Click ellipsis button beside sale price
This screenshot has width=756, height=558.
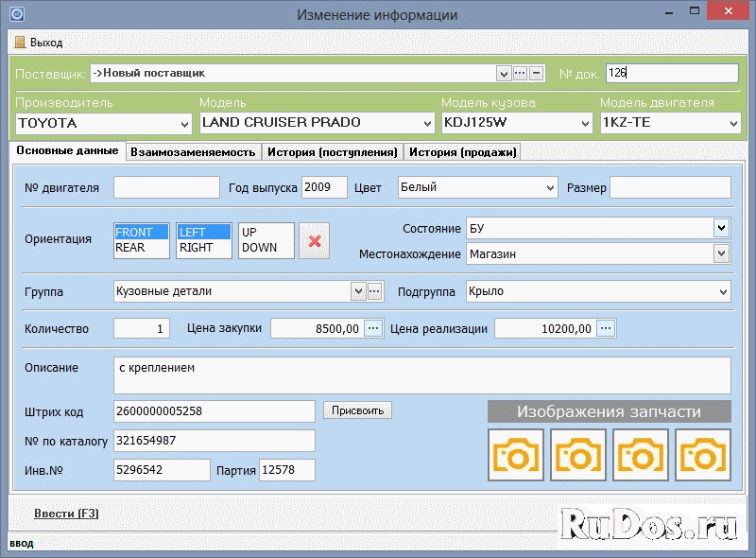coord(606,328)
